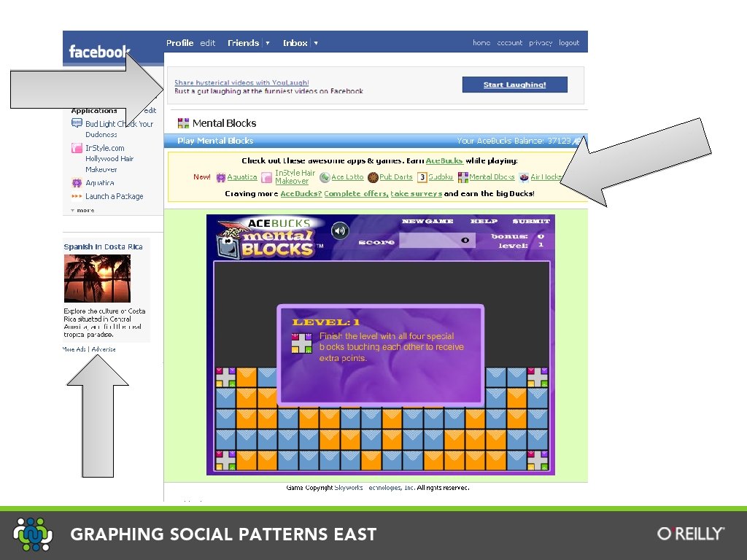Viewport: 747px width, 560px height.
Task: Open Launch a Package application
Action: 115,196
